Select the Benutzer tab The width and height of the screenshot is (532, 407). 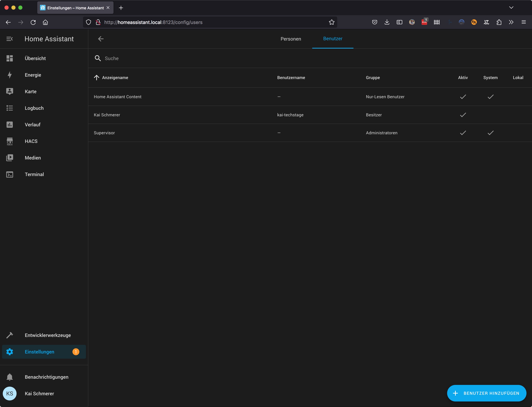pos(332,39)
